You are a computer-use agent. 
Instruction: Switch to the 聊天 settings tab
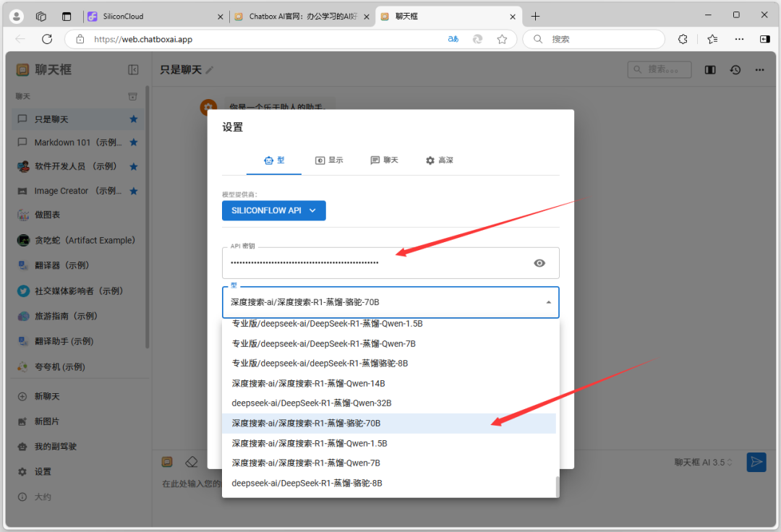tap(384, 160)
